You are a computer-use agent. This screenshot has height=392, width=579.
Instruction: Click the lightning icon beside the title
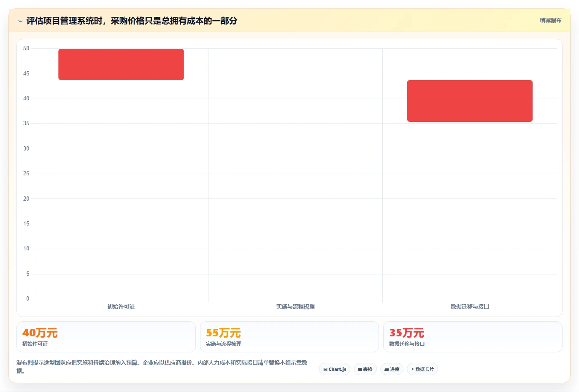click(20, 21)
